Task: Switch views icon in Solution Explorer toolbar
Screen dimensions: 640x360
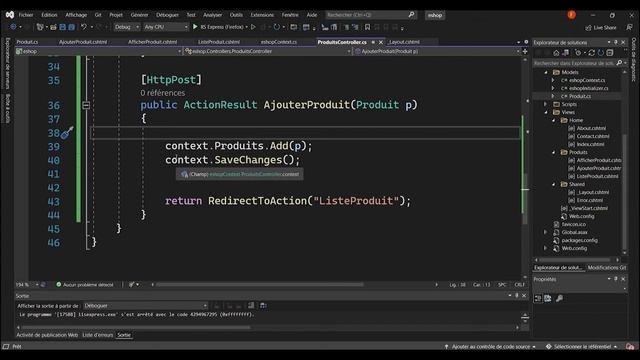Action: click(566, 53)
